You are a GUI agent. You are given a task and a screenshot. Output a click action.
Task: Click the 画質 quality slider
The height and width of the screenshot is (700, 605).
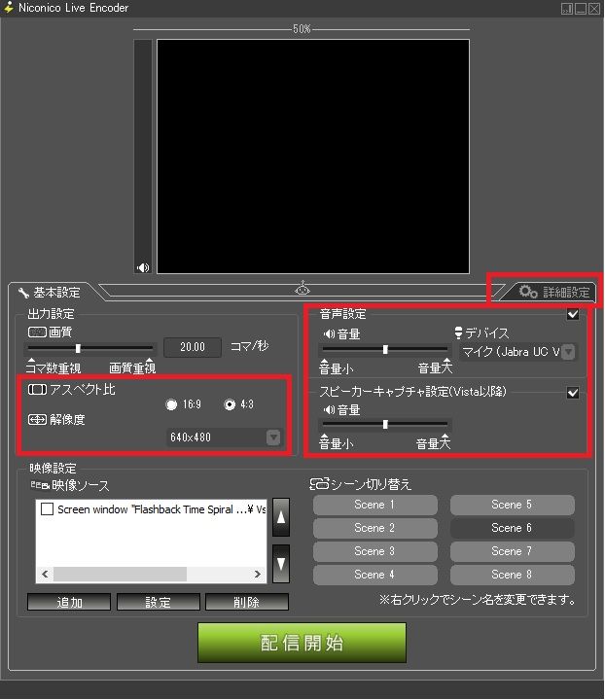tap(90, 348)
